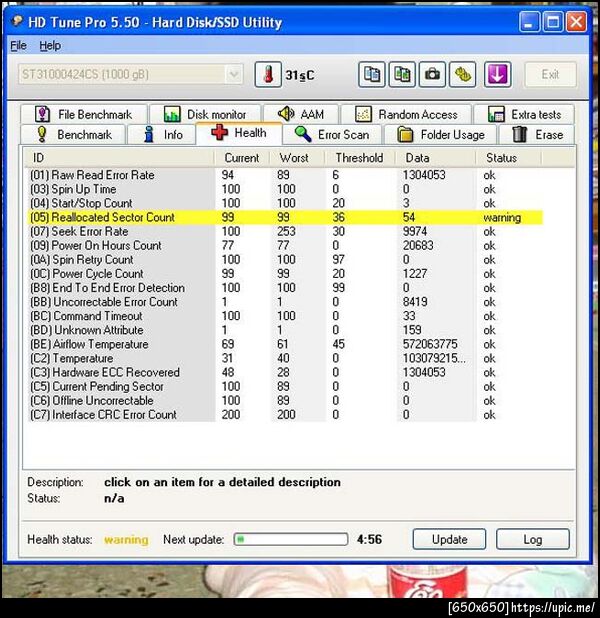Click the File Benchmark tab icon
This screenshot has height=618, width=600.
[42, 114]
